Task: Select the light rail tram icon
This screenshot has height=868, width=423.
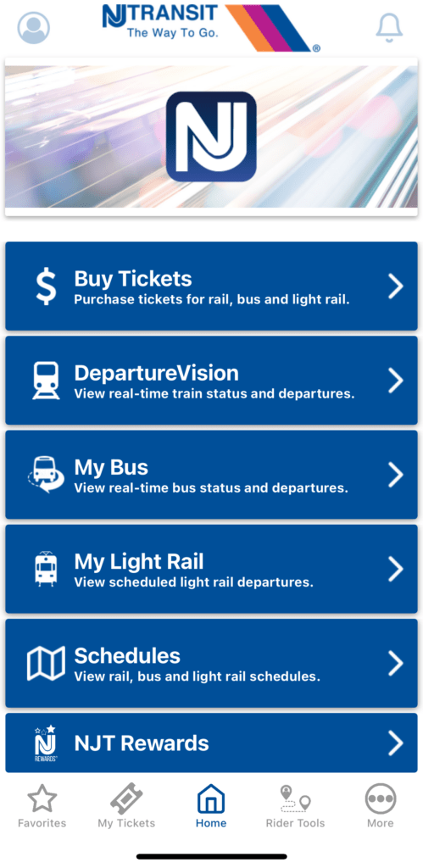Action: (46, 569)
